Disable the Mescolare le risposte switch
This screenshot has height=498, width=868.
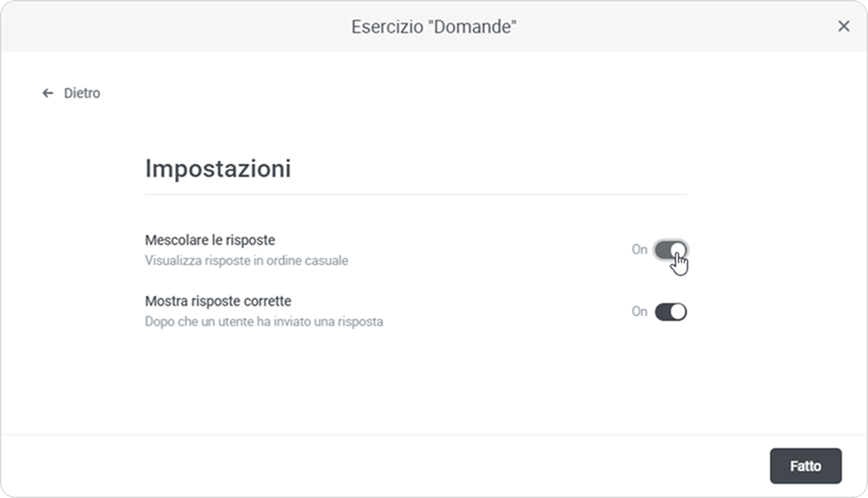point(670,250)
